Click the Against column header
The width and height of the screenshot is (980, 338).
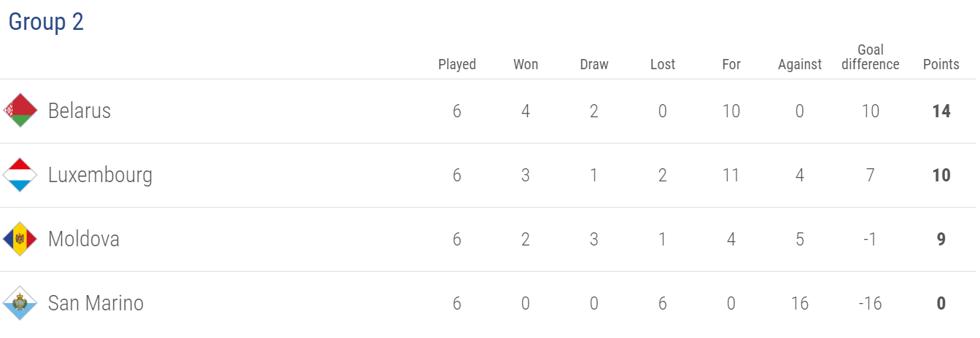[x=800, y=64]
